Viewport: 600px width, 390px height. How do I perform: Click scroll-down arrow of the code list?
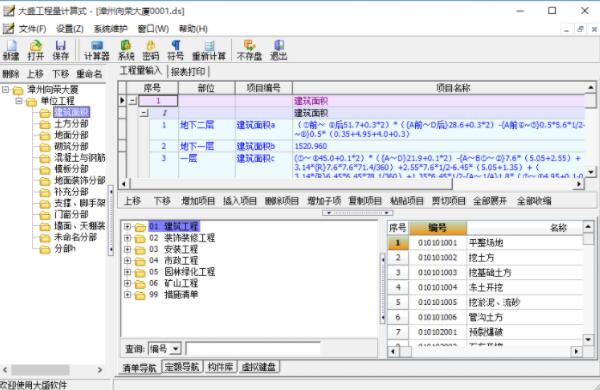pos(588,339)
